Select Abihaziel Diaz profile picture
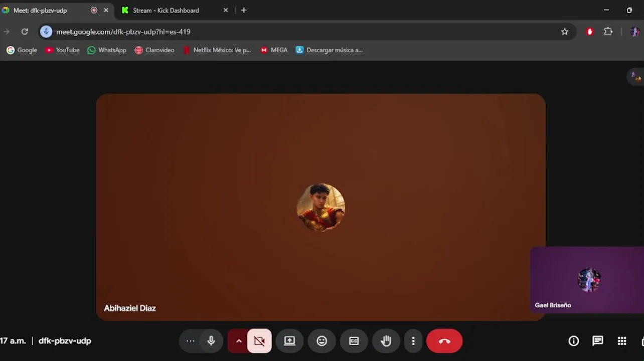Viewport: 644px width, 361px height. [321, 207]
